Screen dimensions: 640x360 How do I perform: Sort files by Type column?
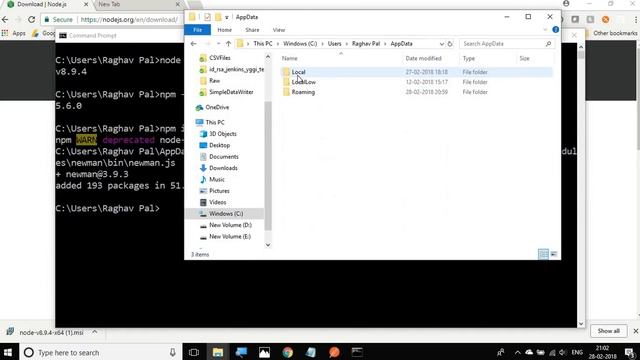point(469,59)
